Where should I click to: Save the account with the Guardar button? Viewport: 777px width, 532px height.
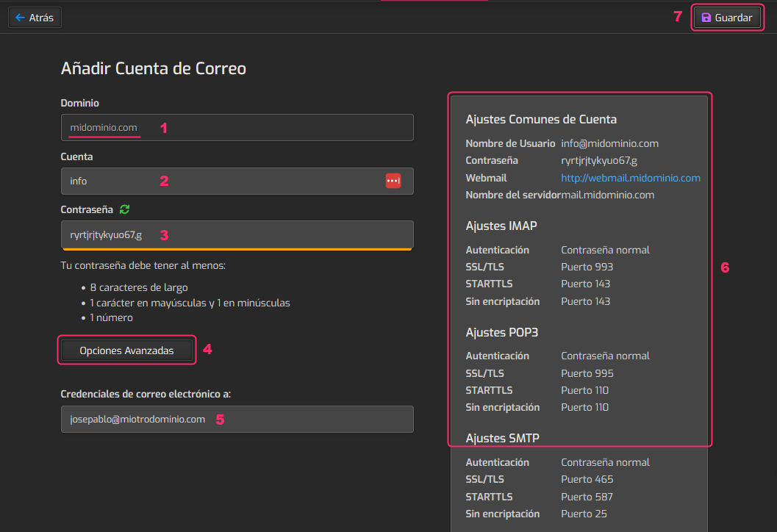click(727, 18)
